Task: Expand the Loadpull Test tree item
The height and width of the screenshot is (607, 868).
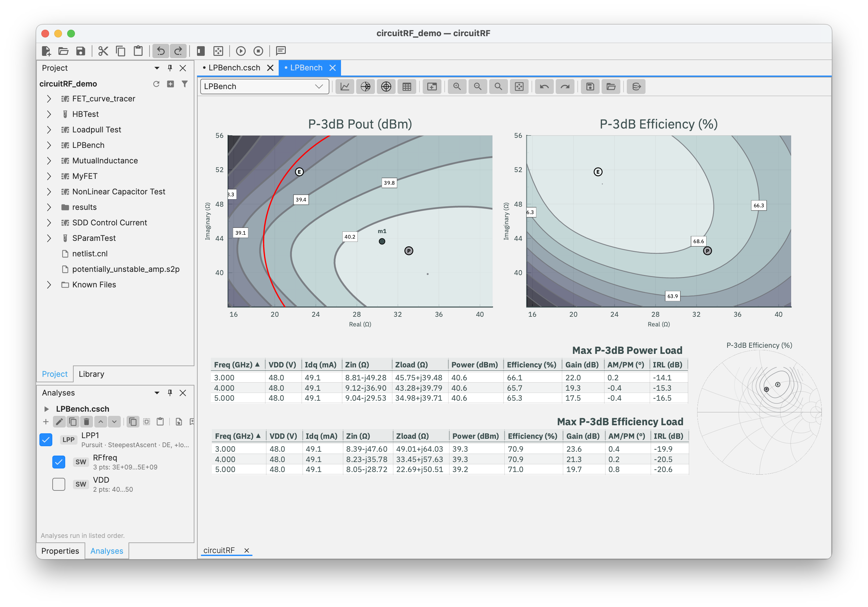Action: tap(49, 130)
